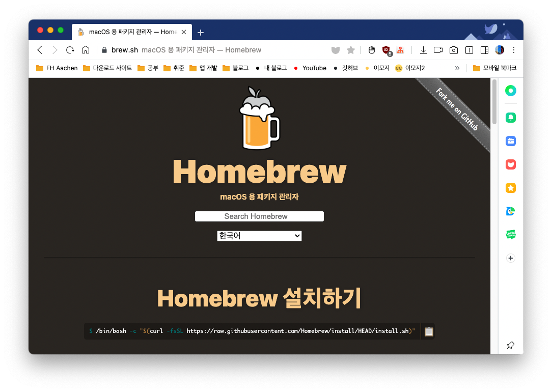Open the 깃허브 bookmark
552x392 pixels.
coord(346,68)
